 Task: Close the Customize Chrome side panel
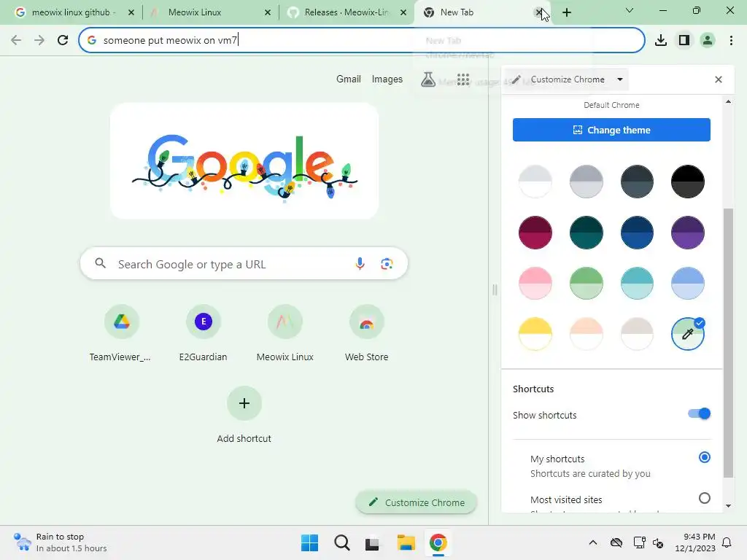point(719,79)
